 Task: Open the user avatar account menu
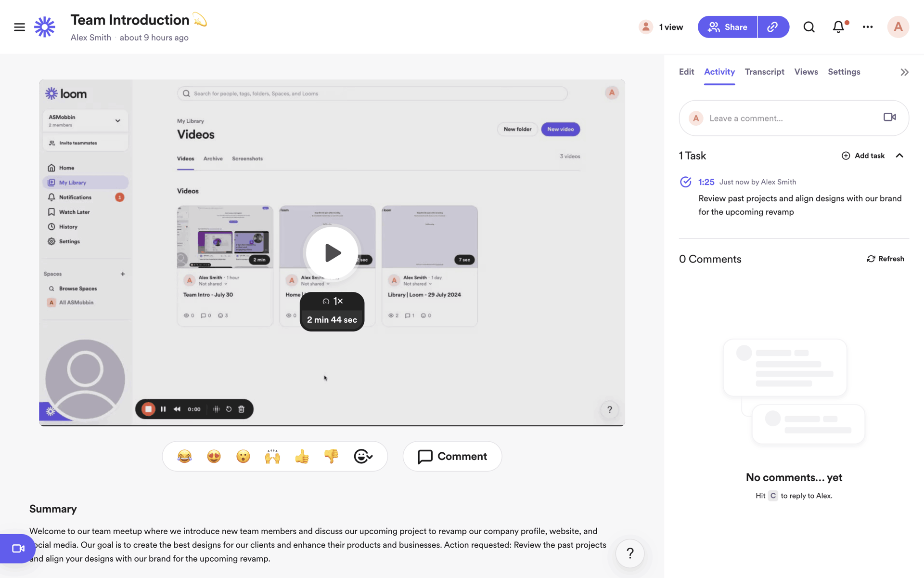pos(898,27)
